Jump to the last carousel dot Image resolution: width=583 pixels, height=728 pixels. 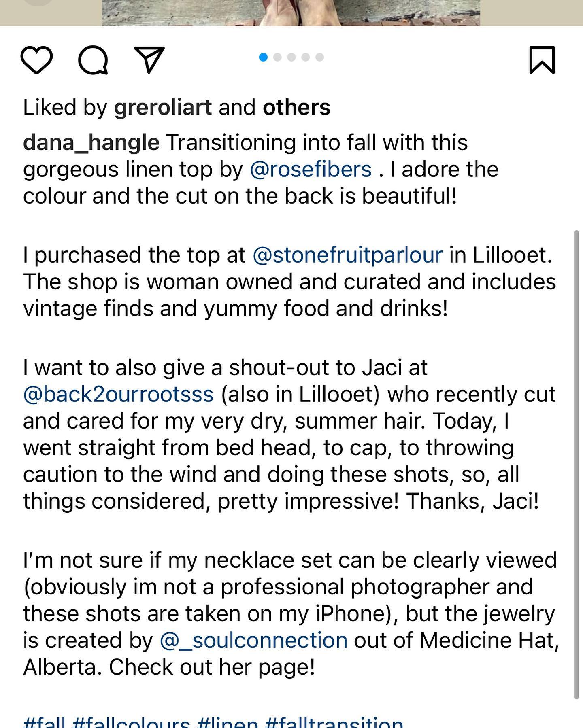[320, 57]
